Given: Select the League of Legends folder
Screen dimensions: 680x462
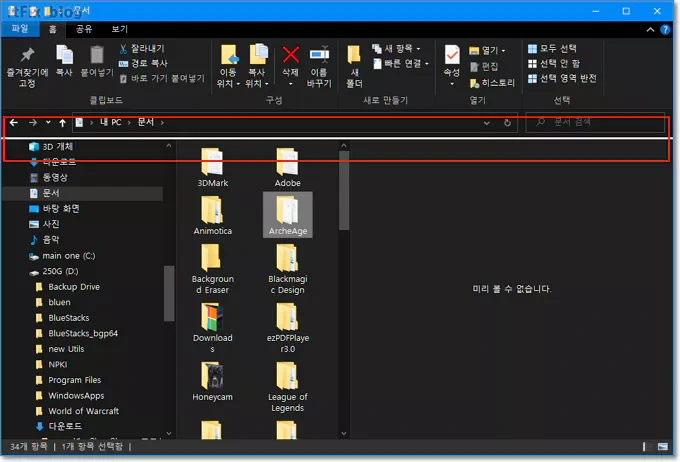Looking at the screenshot, I should click(x=288, y=387).
